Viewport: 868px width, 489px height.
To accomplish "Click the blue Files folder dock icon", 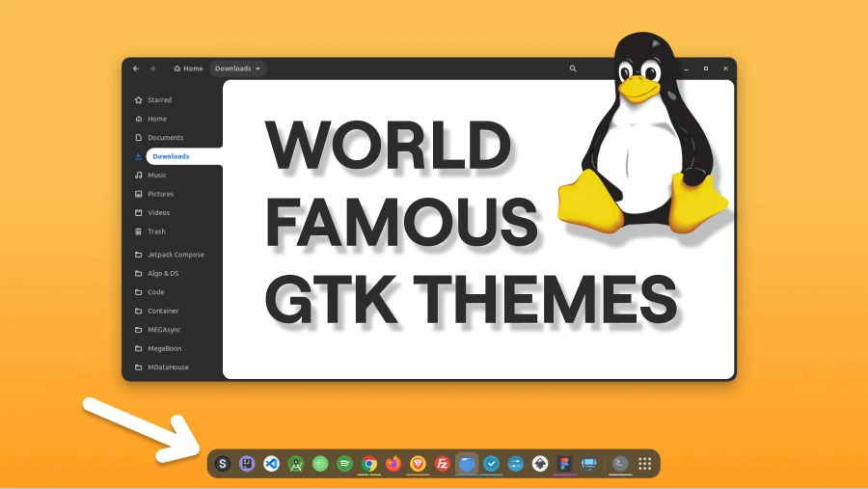I will (467, 464).
